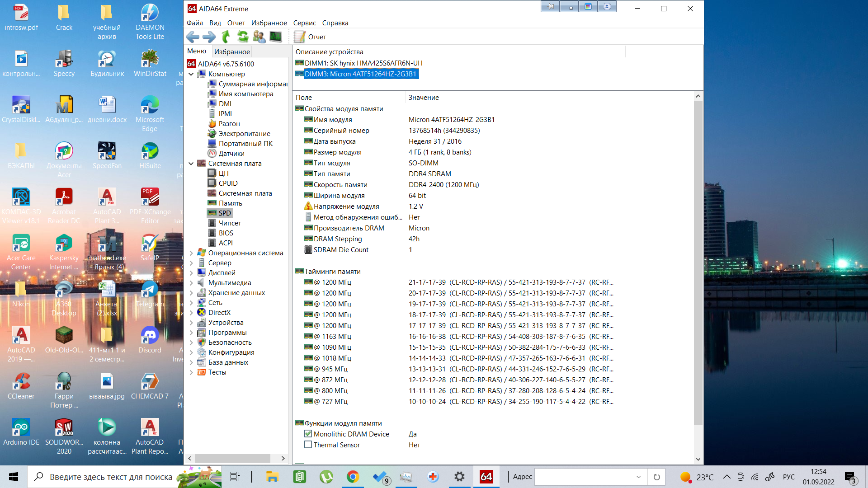Click the AIDA64 taskbar button

486,477
